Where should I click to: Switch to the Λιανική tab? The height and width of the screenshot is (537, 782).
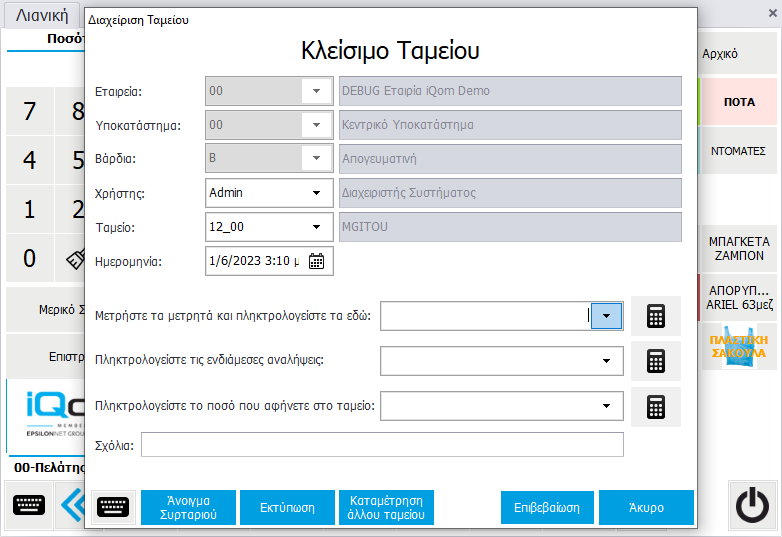(41, 15)
